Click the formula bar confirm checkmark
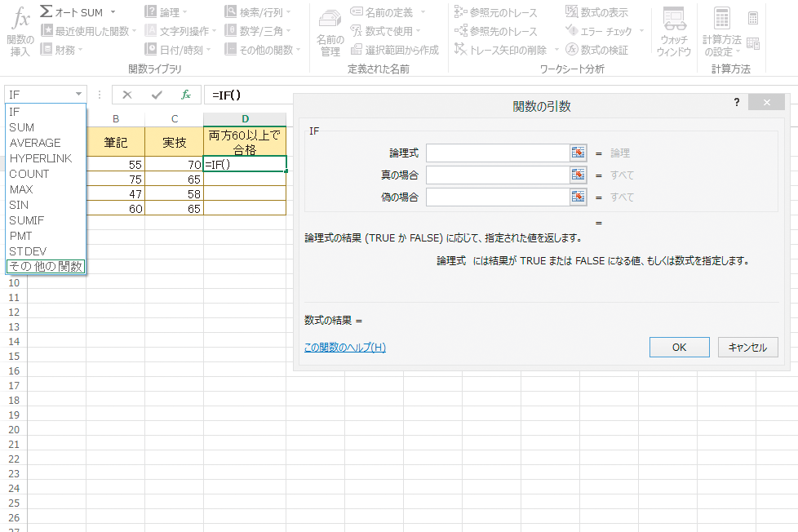798x532 pixels. coord(157,95)
